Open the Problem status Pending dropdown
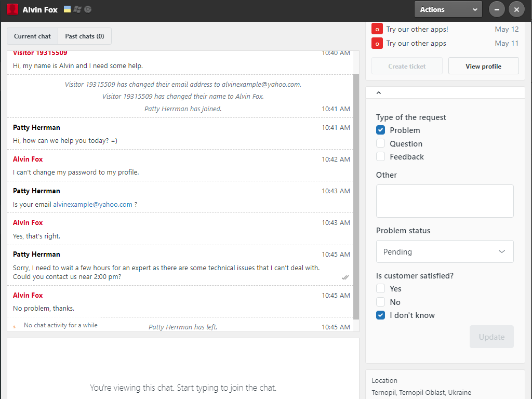Viewport: 532px width, 399px height. tap(445, 252)
